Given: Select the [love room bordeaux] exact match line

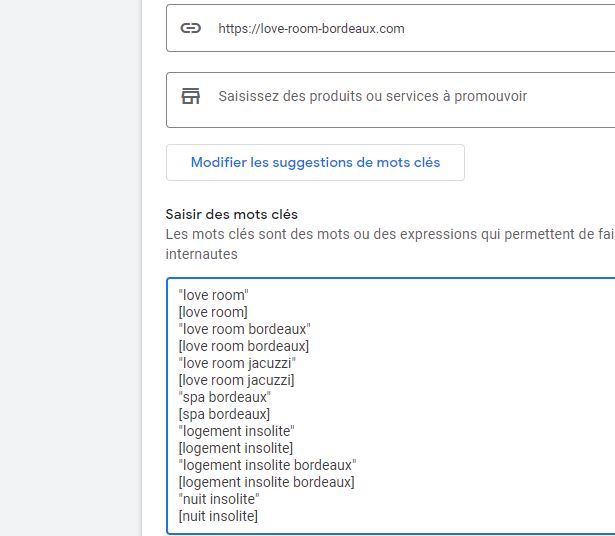Looking at the screenshot, I should pyautogui.click(x=245, y=346).
